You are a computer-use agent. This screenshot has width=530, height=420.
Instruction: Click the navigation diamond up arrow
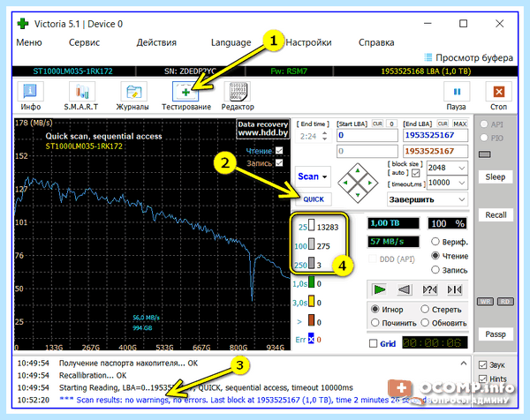[x=358, y=170]
